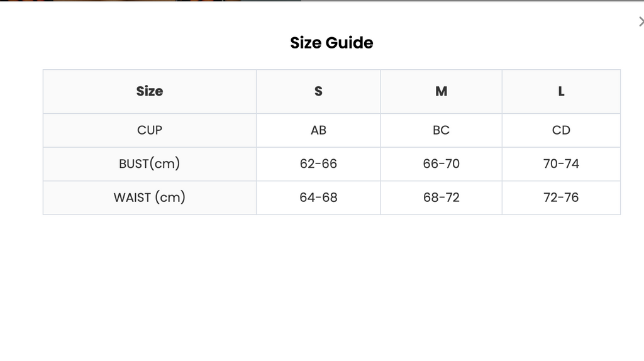
Task: Click the S column header
Action: 318,91
